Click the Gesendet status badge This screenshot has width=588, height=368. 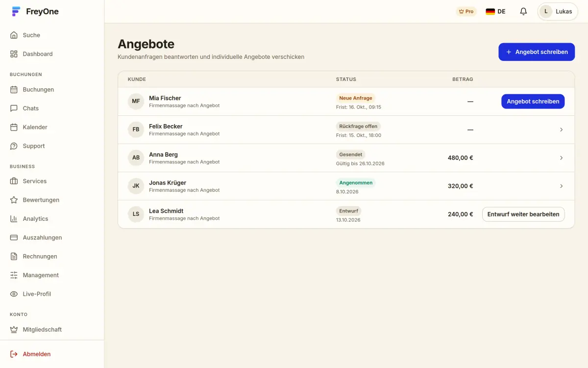pos(351,155)
